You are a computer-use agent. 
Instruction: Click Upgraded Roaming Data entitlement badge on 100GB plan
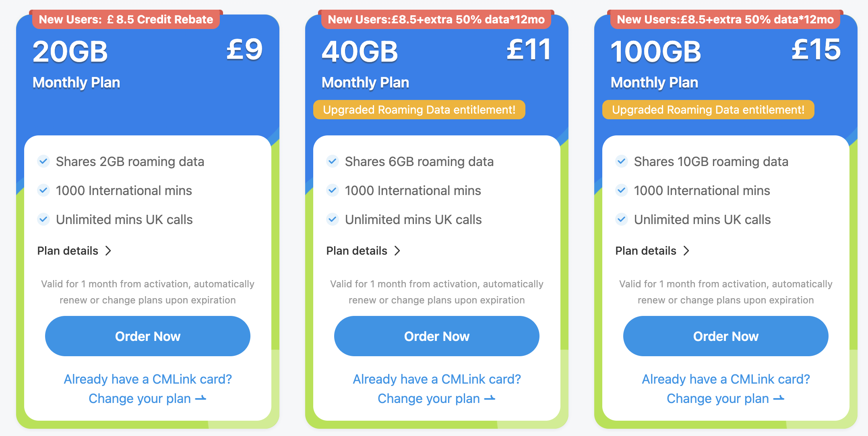(x=708, y=110)
